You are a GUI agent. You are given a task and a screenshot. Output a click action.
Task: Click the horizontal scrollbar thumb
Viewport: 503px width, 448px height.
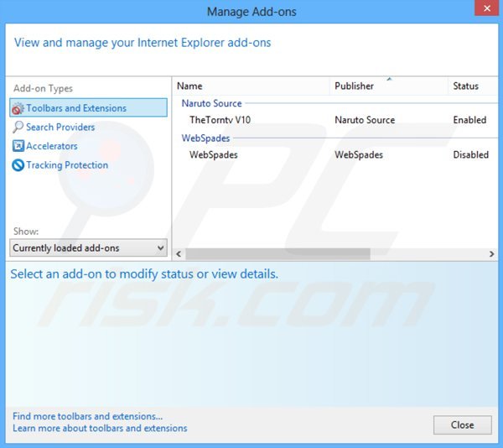(x=277, y=254)
